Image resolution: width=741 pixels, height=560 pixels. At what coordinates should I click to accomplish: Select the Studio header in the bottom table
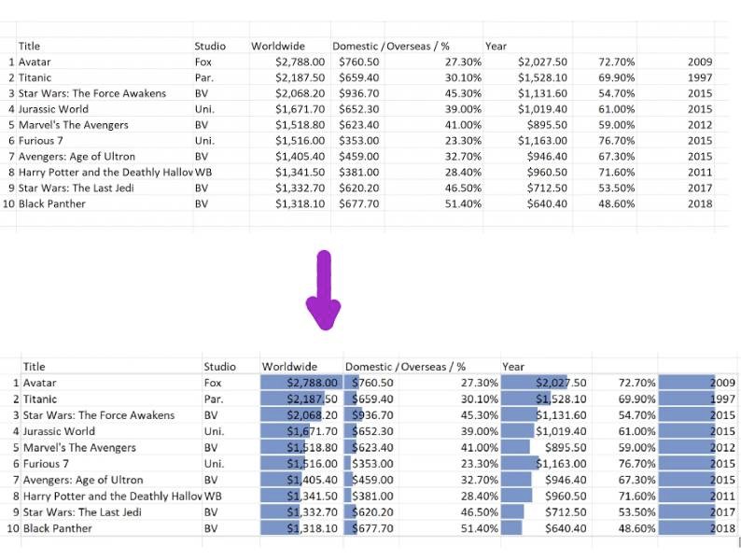(x=219, y=367)
